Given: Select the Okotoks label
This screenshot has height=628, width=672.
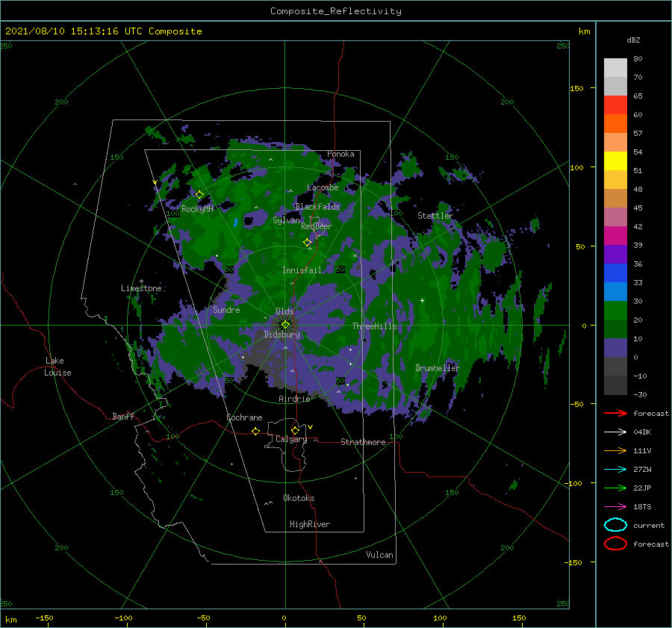Looking at the screenshot, I should [299, 498].
